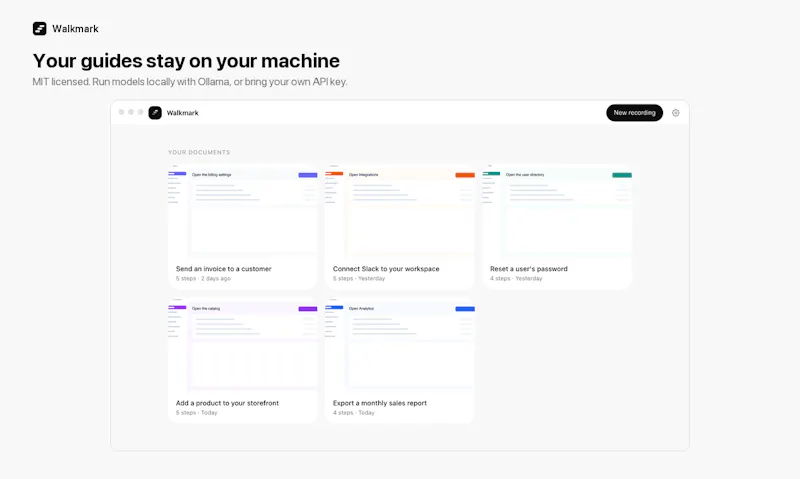Click the title 'Send an invoice to a customer'
Screen dimensions: 800x479
pyautogui.click(x=223, y=269)
